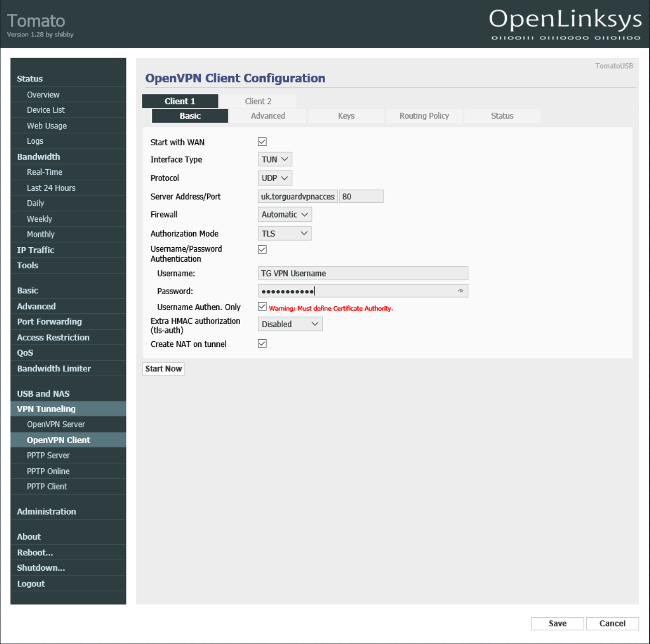Open the Tools section
This screenshot has width=650, height=644.
[68, 265]
